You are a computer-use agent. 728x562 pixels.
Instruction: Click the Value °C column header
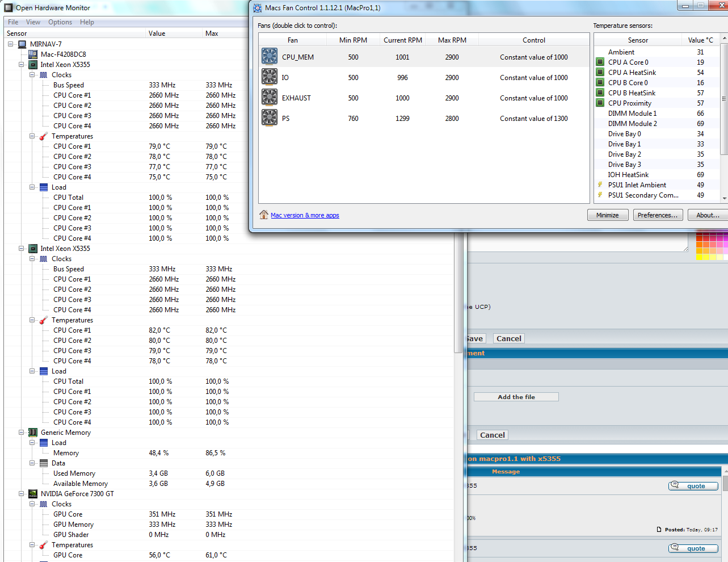700,40
